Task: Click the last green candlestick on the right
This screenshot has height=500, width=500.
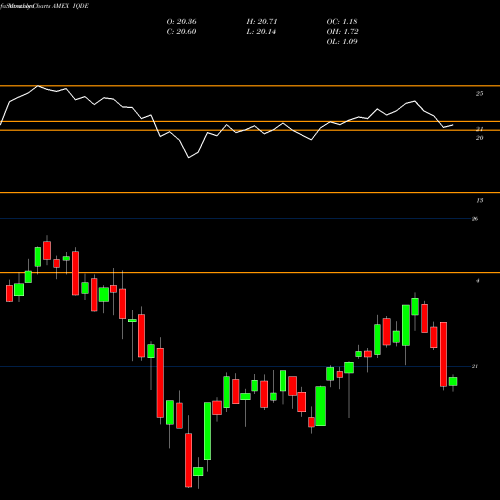Action: [453, 381]
